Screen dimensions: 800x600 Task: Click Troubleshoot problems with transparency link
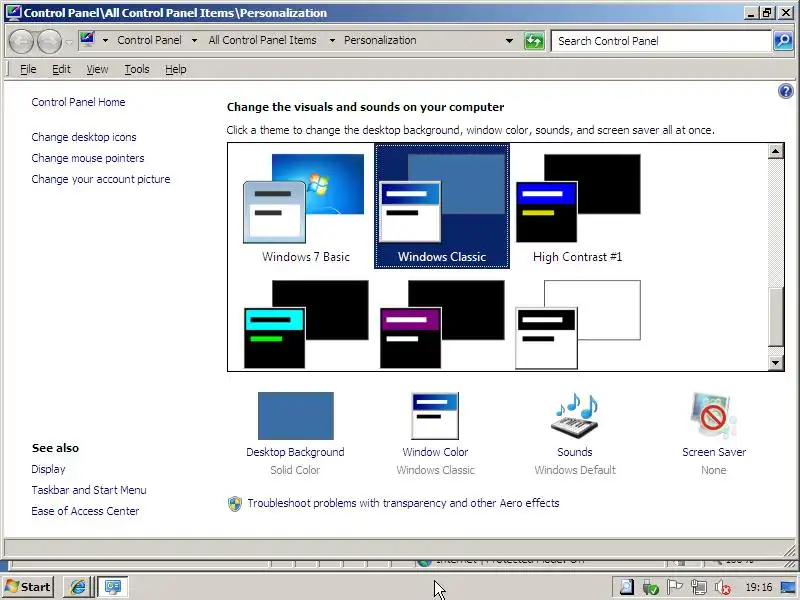pyautogui.click(x=403, y=504)
